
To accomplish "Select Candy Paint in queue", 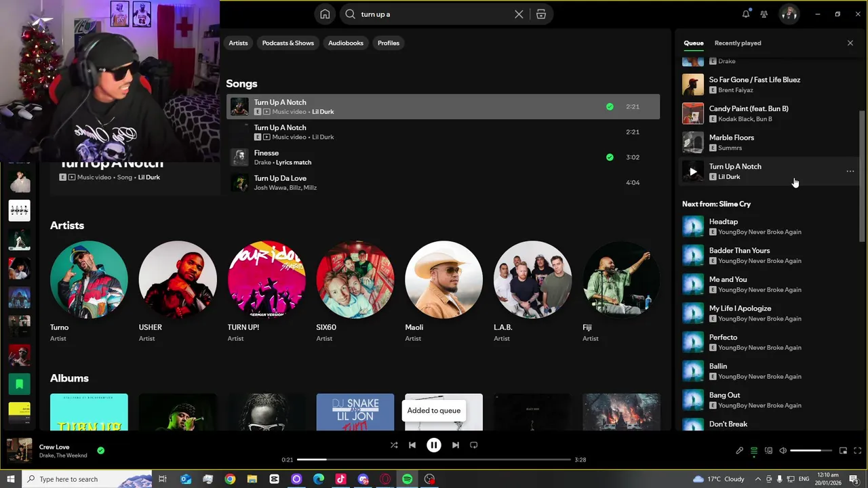I will click(x=770, y=113).
